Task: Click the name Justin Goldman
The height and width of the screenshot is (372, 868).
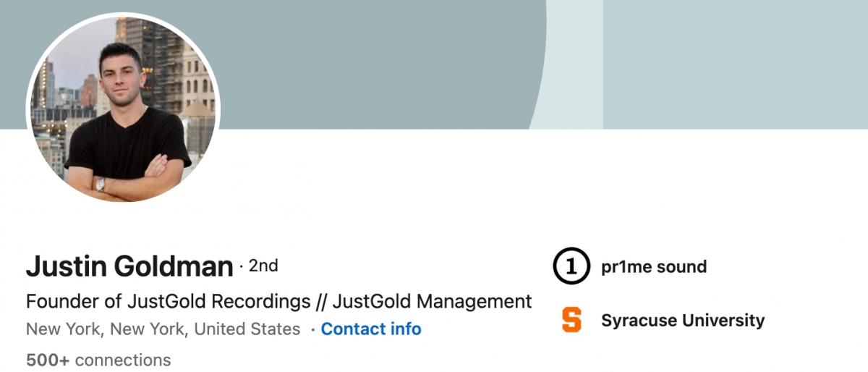Action: click(129, 267)
